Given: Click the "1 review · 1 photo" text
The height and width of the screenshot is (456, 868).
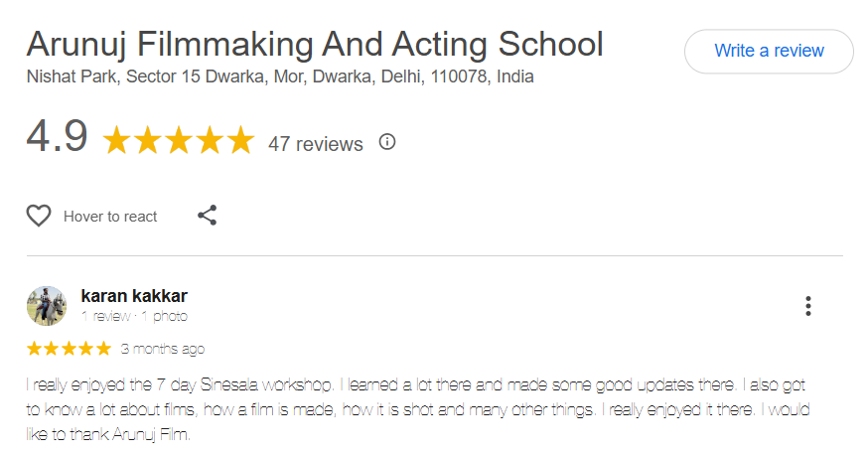Looking at the screenshot, I should click(x=134, y=316).
